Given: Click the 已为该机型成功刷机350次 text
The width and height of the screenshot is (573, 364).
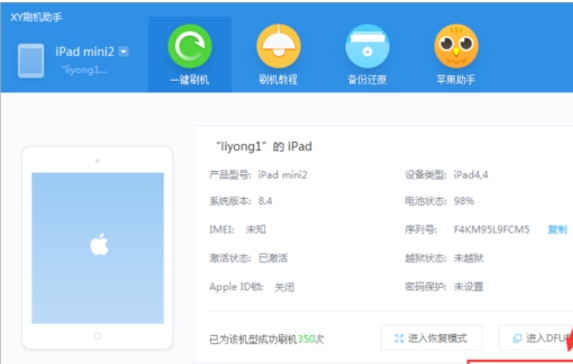Looking at the screenshot, I should coord(266,339).
